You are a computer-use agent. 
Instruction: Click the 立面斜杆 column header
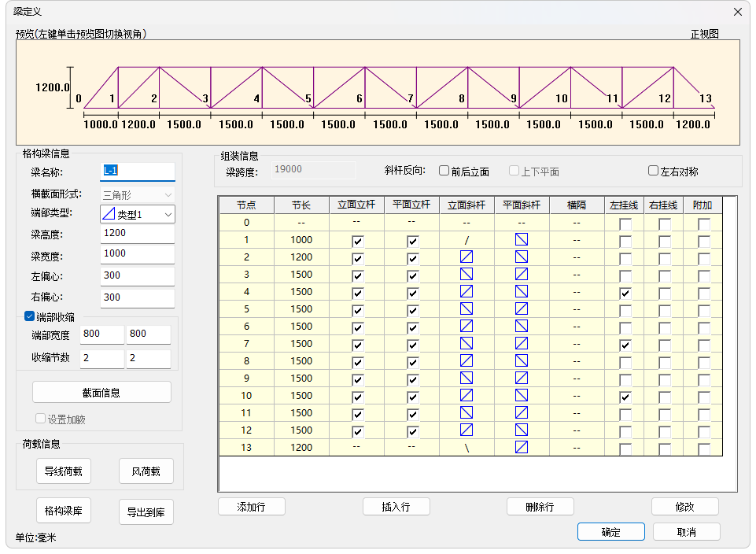(467, 205)
